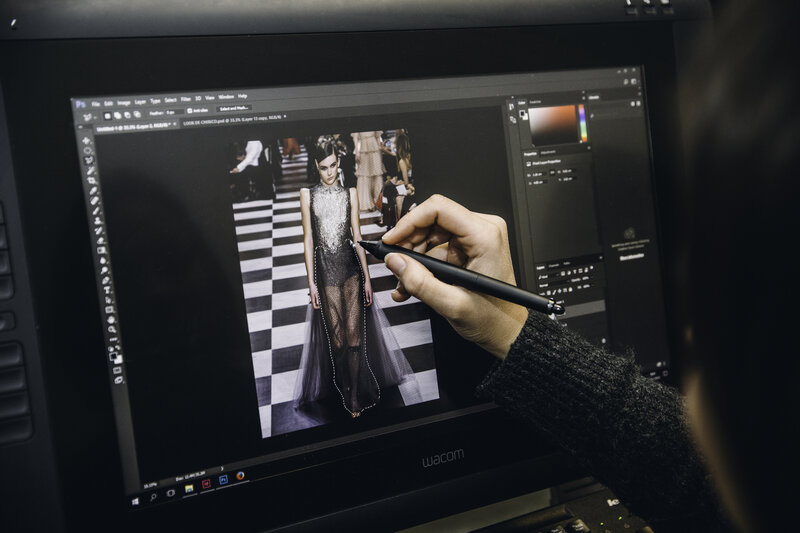Open the Windows Start menu
The height and width of the screenshot is (533, 800).
135,502
